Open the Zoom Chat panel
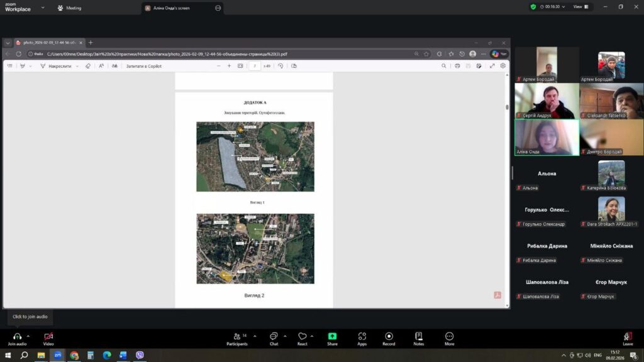 tap(274, 336)
